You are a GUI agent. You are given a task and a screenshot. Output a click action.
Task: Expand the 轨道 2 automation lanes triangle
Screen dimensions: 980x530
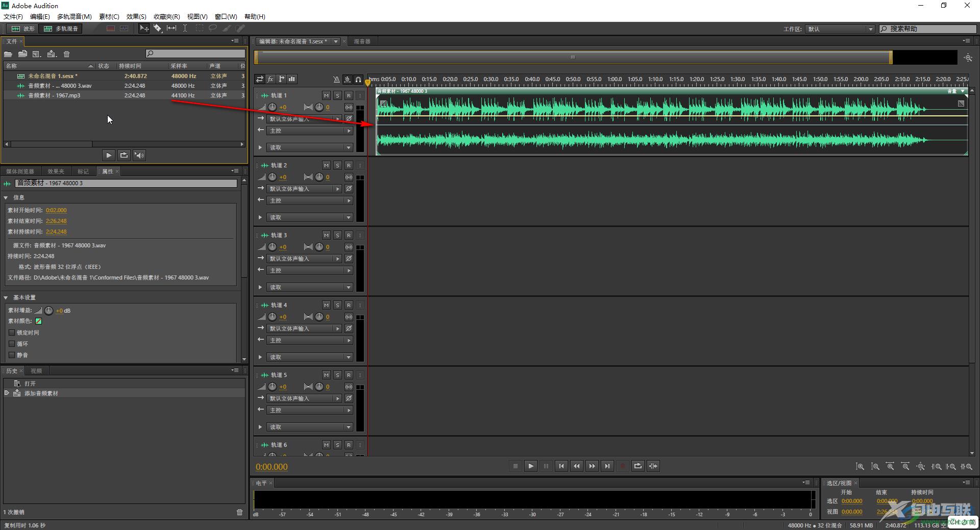click(260, 217)
